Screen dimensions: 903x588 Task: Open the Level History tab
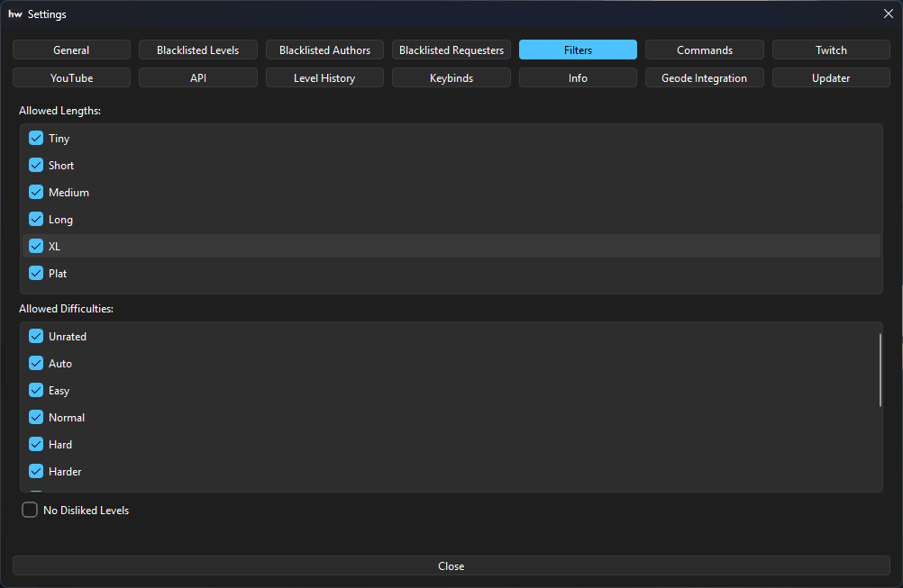(x=324, y=77)
